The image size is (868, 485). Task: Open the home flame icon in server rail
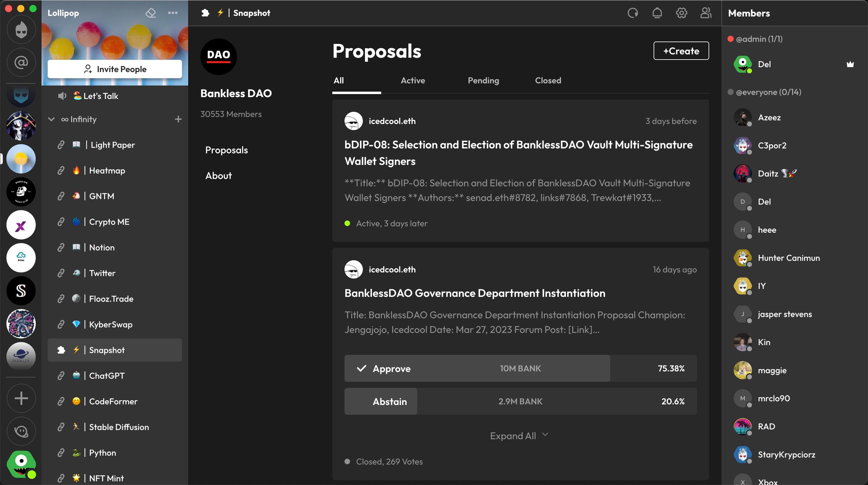(x=21, y=30)
